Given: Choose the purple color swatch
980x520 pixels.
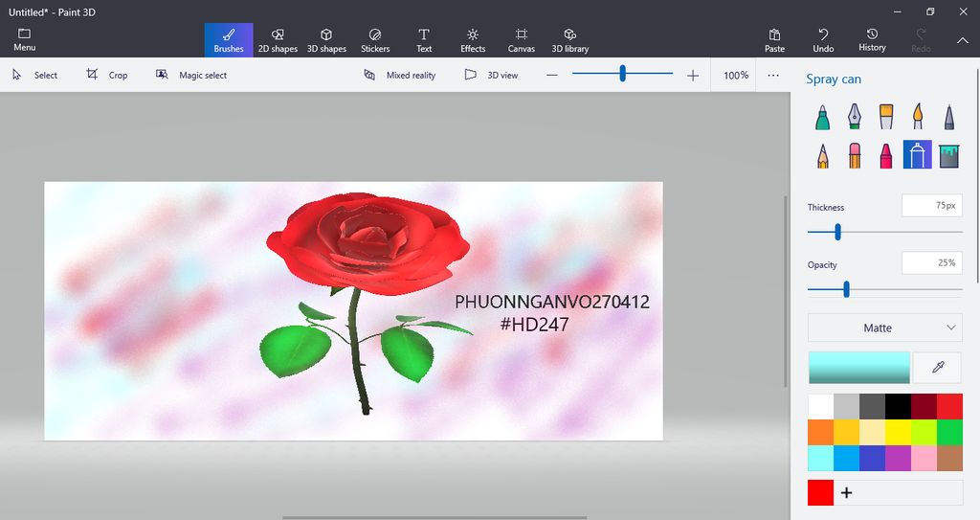Looking at the screenshot, I should click(898, 458).
